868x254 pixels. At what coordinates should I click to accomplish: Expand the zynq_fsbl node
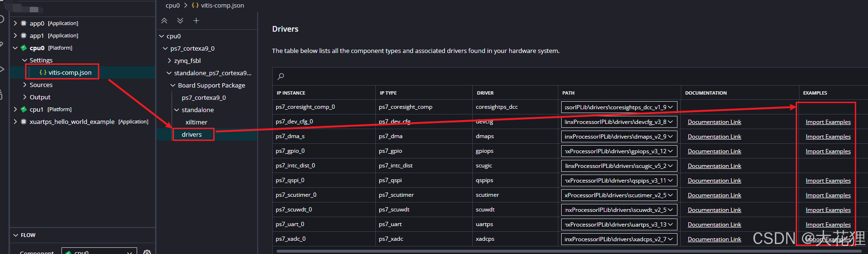tap(169, 61)
